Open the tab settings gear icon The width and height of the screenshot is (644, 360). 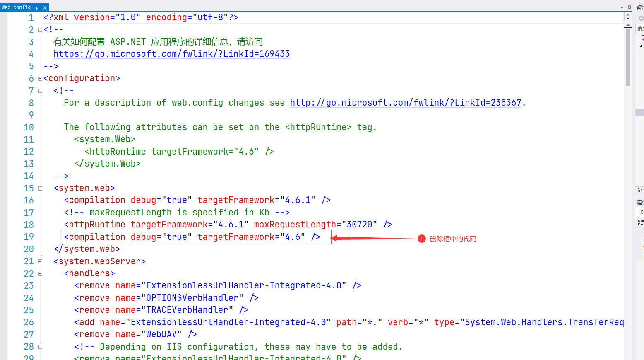pos(629,7)
